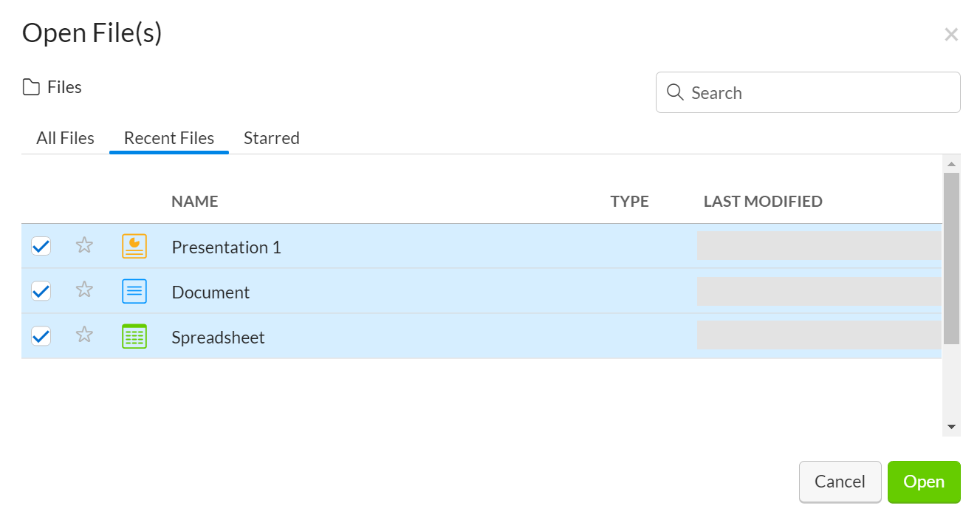Switch to the All Files tab

[x=65, y=138]
